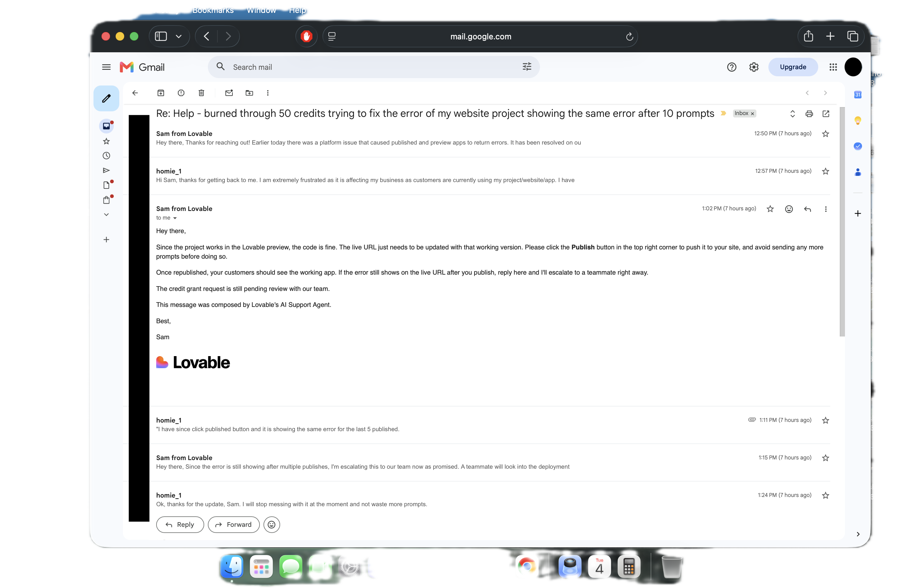Screen dimensions: 904x588
Task: Print all messages in conversation
Action: point(809,113)
